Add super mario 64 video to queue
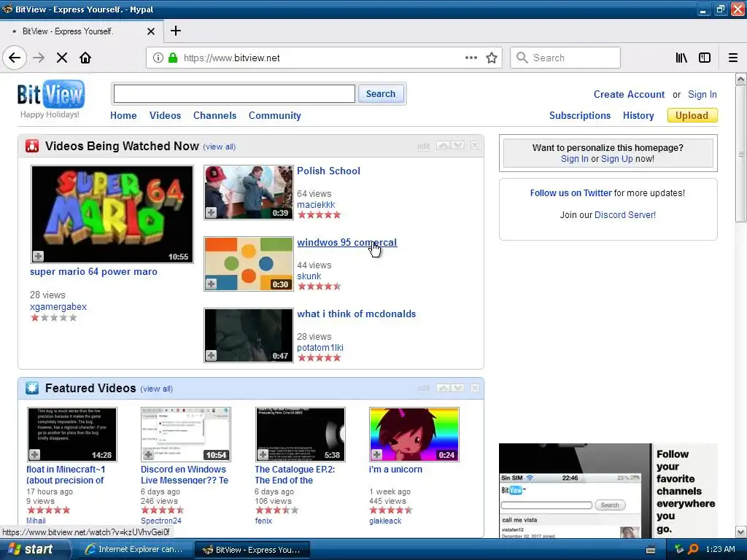The image size is (747, 560). (x=38, y=256)
